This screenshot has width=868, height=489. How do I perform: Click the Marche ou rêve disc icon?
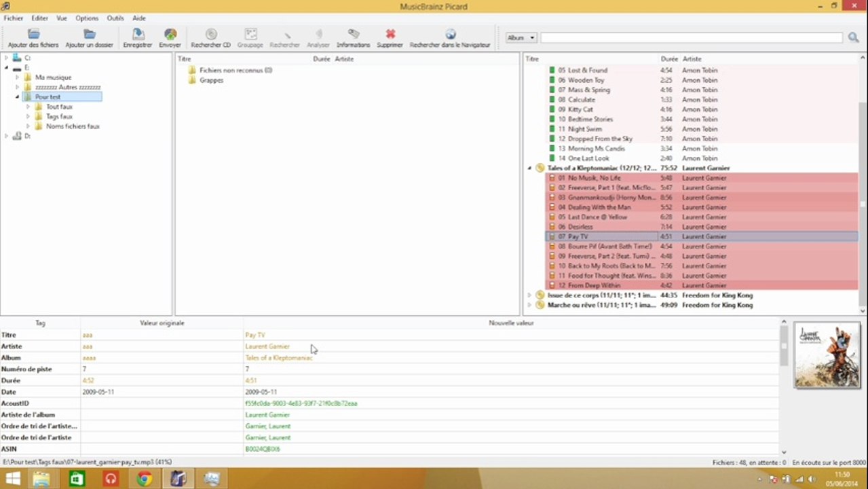[x=540, y=305]
